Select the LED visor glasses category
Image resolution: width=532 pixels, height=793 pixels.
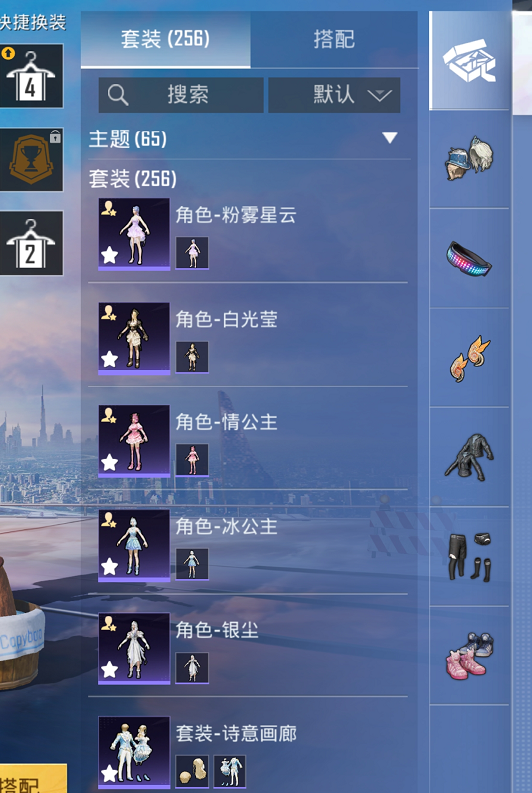click(x=469, y=258)
